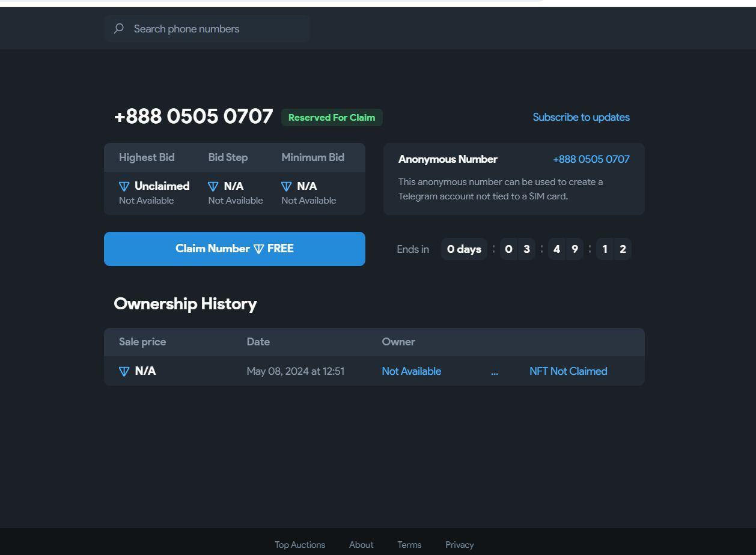
Task: Click the Highest Bid column label
Action: pos(147,157)
